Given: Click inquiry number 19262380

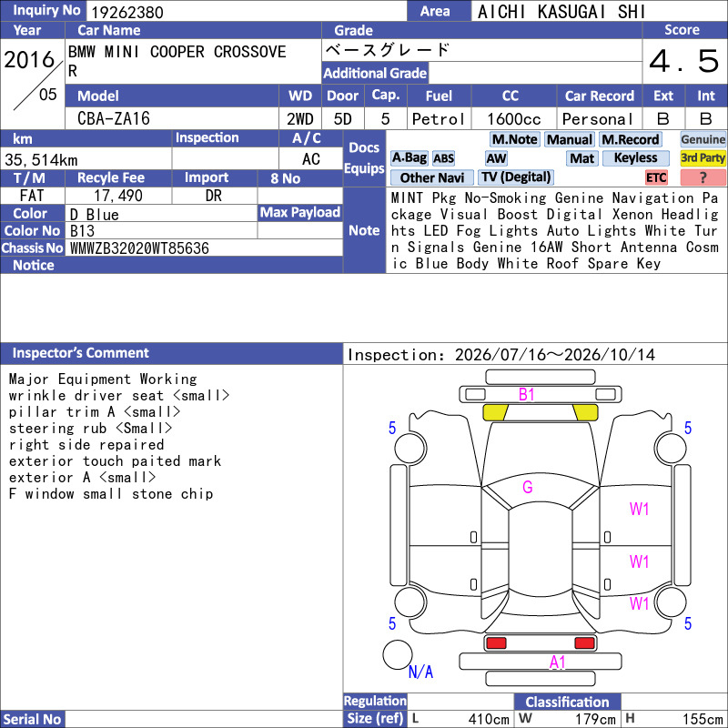Looking at the screenshot, I should (x=127, y=13).
